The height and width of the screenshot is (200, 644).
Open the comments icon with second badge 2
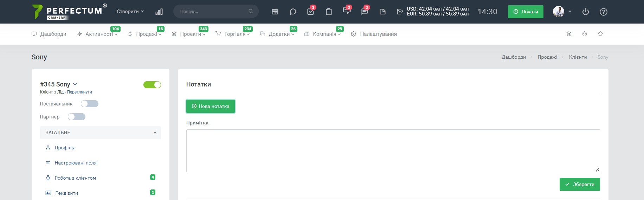365,12
